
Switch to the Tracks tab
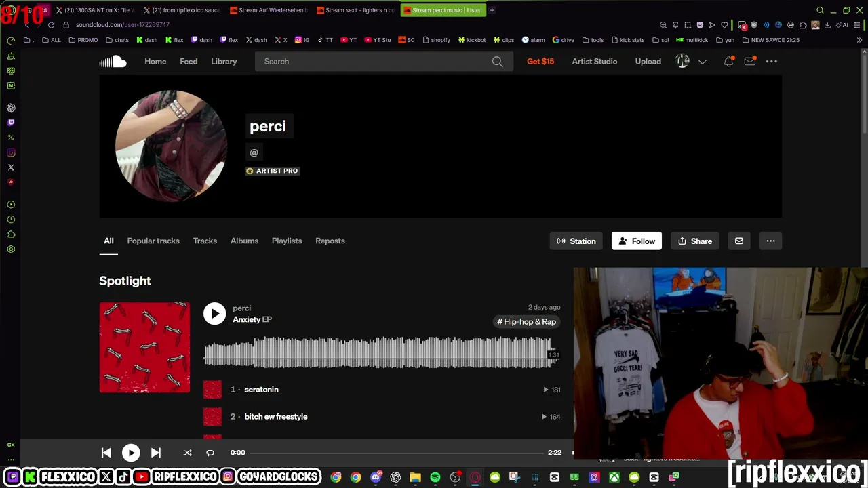(205, 241)
